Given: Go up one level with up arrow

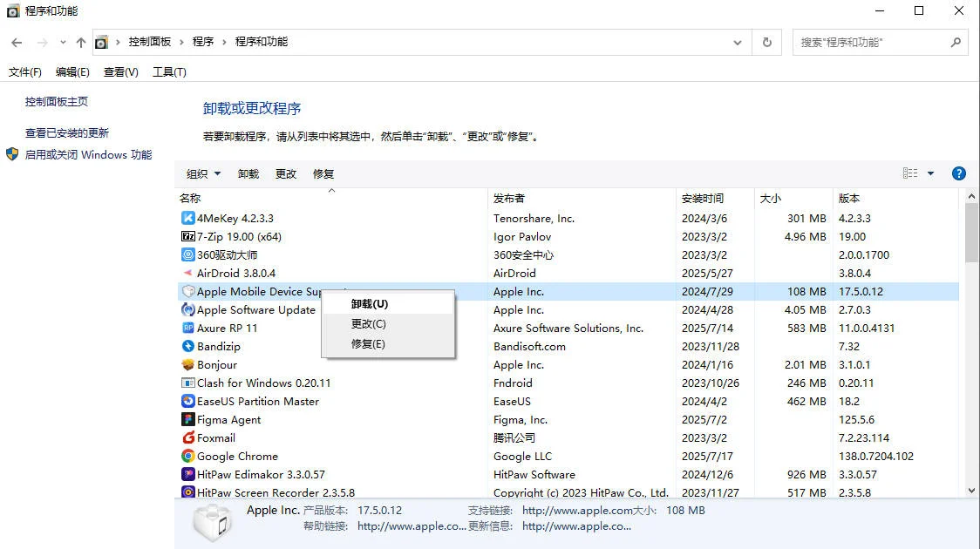Looking at the screenshot, I should [x=80, y=43].
